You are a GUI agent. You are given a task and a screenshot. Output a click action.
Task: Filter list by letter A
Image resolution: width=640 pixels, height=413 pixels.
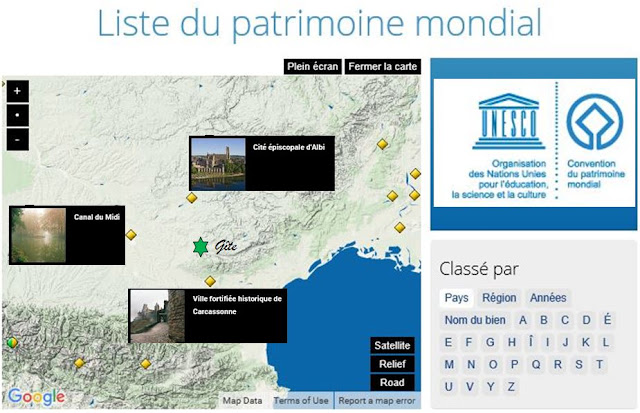(x=523, y=320)
